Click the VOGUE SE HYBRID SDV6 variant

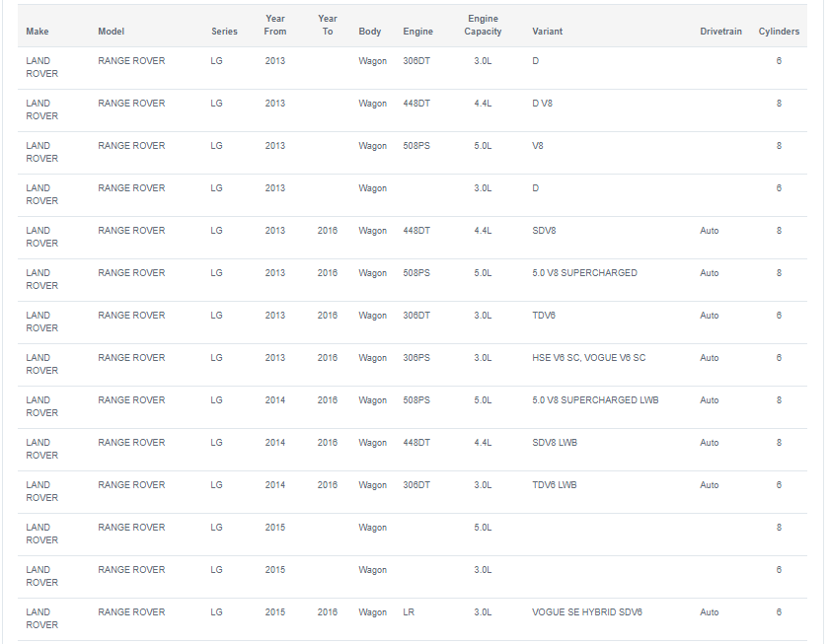coord(587,612)
